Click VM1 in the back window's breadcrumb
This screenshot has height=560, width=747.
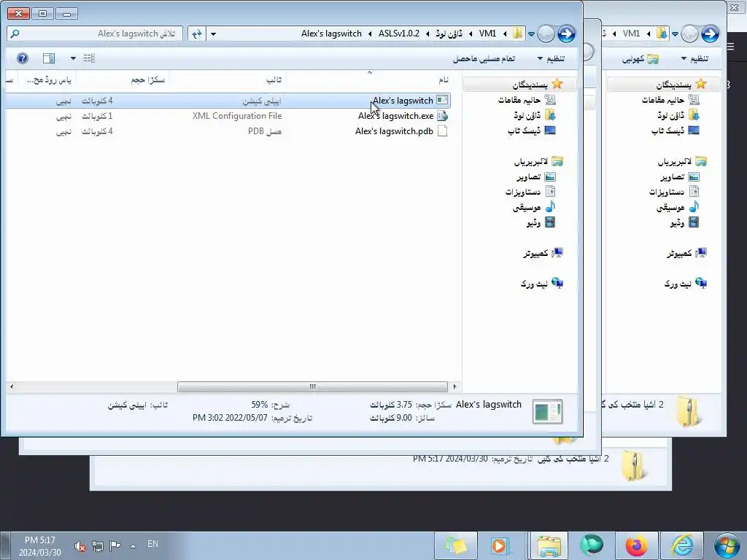click(631, 34)
